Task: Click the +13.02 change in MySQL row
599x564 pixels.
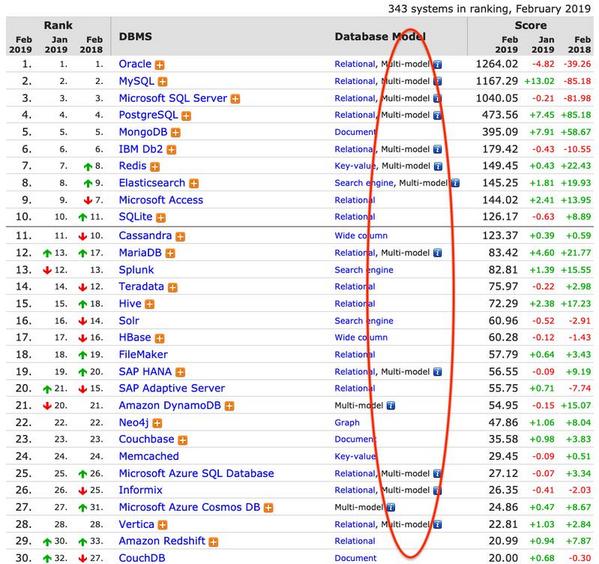Action: click(x=539, y=81)
